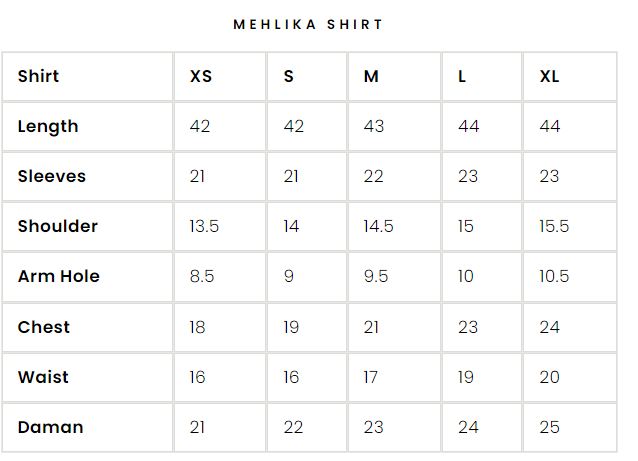Select the XL Arm Hole value 10.5

[554, 276]
